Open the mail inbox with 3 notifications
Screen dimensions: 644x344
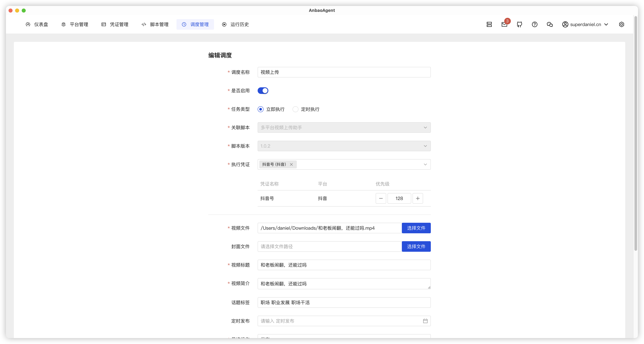pos(504,24)
